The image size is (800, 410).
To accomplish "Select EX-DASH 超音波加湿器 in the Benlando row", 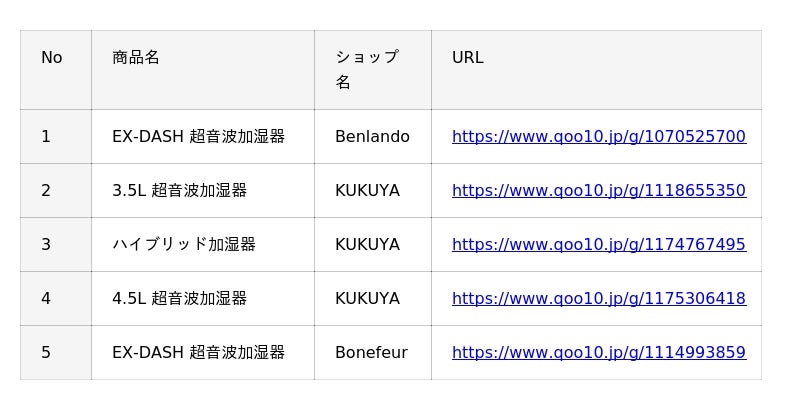I will tap(198, 136).
